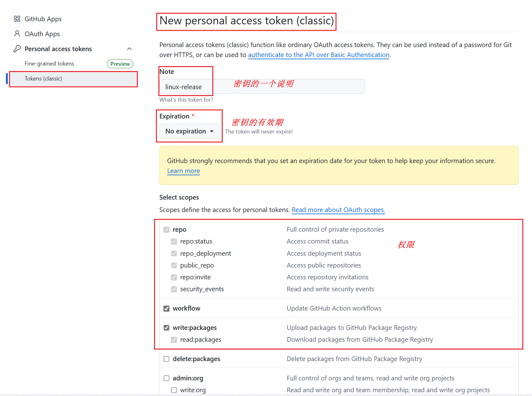Toggle the public_repo checkbox
Image resolution: width=532 pixels, height=396 pixels.
(174, 265)
